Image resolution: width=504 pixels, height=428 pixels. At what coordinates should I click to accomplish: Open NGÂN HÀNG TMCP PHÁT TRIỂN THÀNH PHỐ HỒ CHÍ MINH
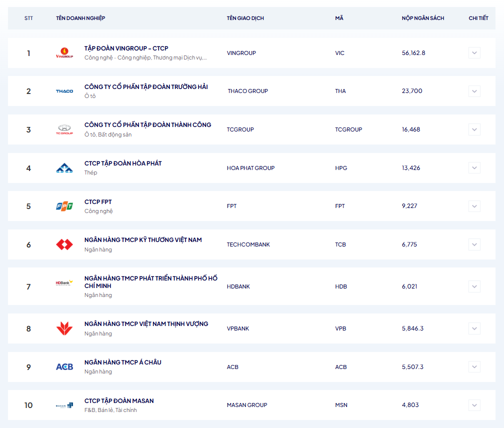151,282
